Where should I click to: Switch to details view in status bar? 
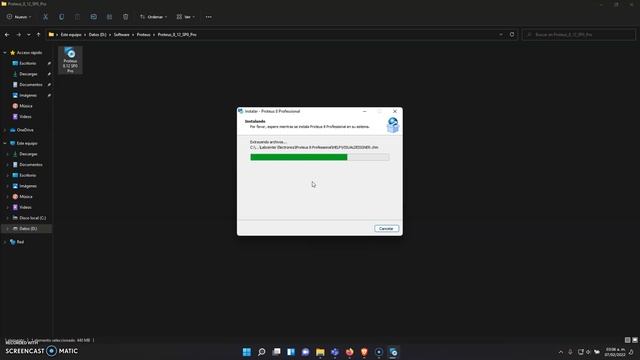(x=627, y=340)
